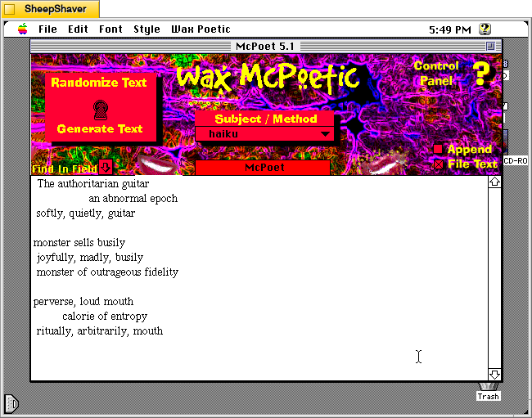Click text 'monster of outrageous fidelity'

[x=107, y=272]
